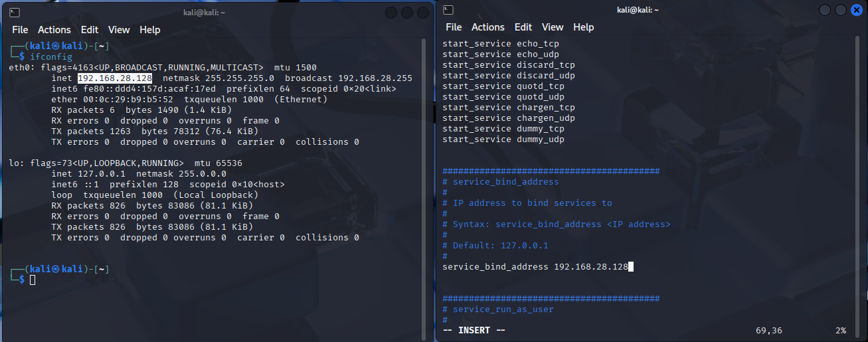
Task: Click the 69,36 cursor position indicator
Action: [x=769, y=331]
